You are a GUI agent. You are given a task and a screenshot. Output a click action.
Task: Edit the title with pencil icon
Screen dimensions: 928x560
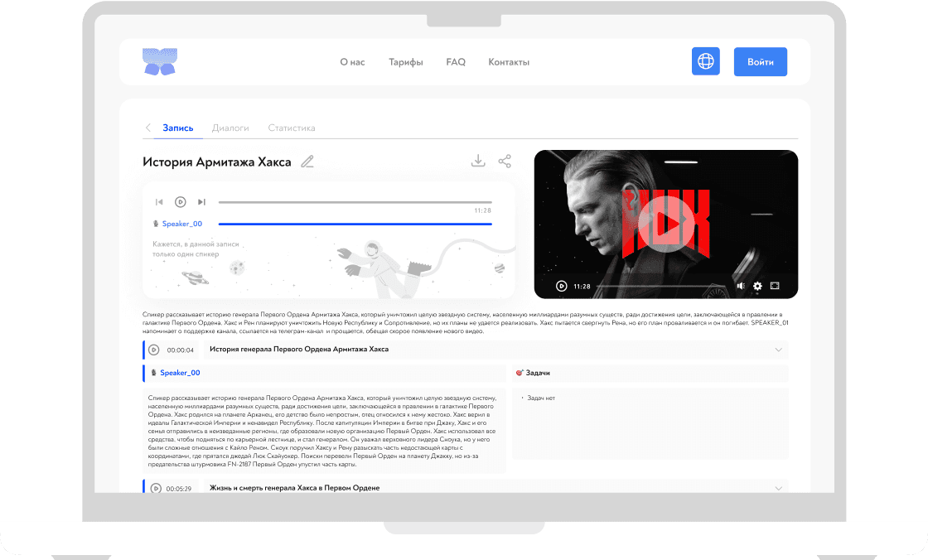tap(307, 162)
